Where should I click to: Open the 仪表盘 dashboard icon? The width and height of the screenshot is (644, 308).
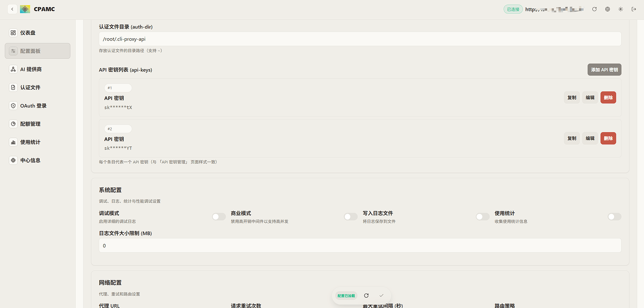(13, 33)
